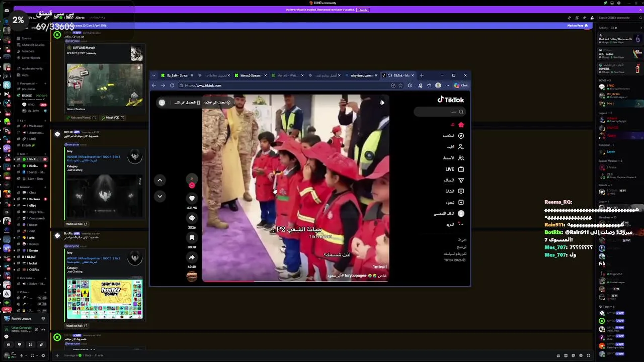Open the browser Chat copilot button
Image resolution: width=644 pixels, height=362 pixels.
click(x=460, y=85)
